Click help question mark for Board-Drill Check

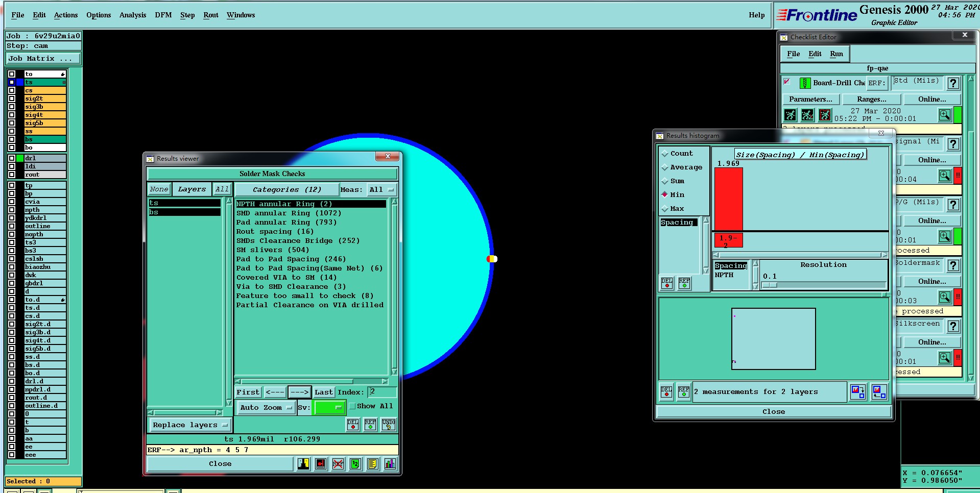tap(953, 83)
